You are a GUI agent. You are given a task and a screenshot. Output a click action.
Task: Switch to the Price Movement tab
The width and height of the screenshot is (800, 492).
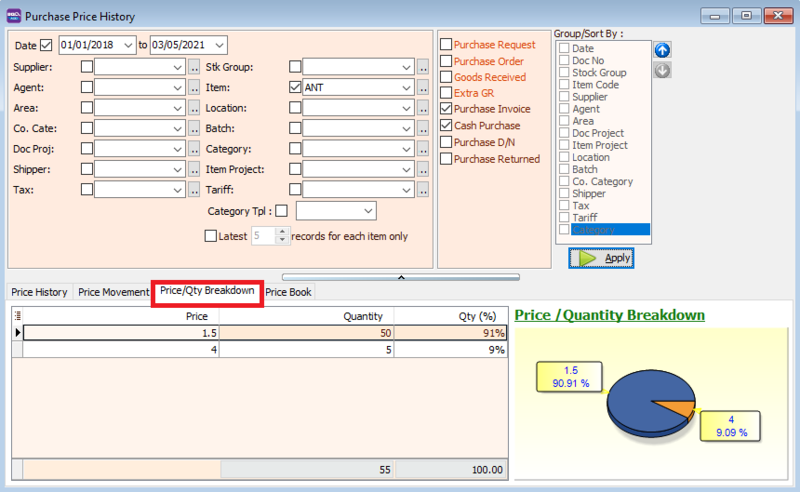coord(113,292)
